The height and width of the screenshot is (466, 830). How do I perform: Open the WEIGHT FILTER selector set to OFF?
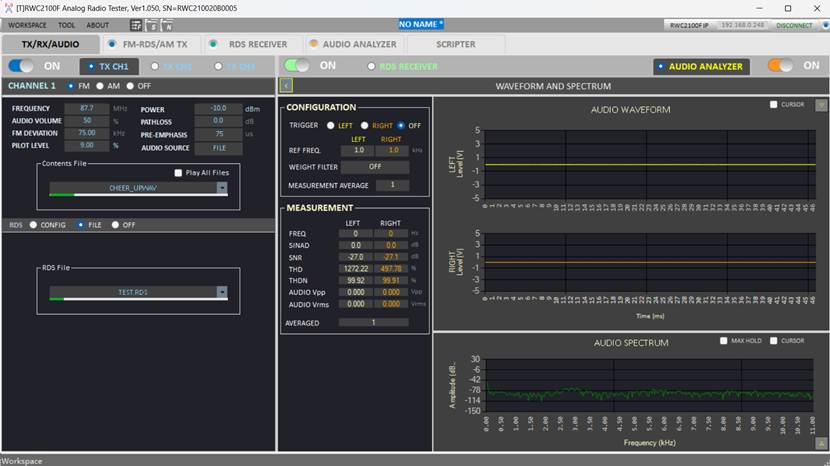375,167
